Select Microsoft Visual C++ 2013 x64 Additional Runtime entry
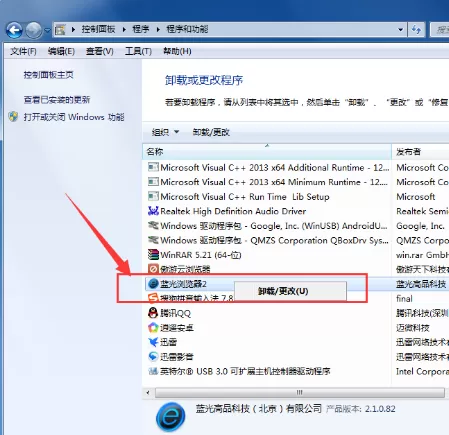This screenshot has height=435, width=449. (275, 167)
